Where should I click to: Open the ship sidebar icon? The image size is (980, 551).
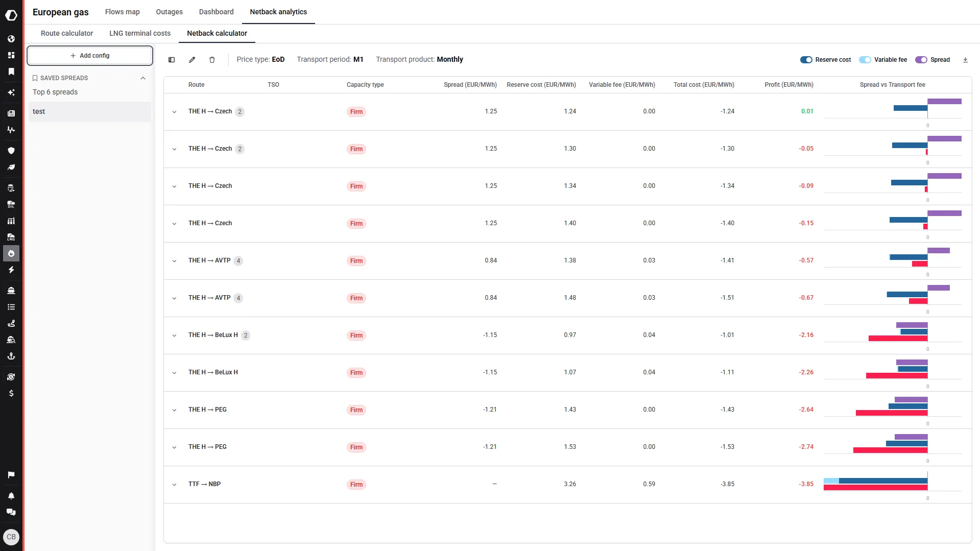click(x=11, y=291)
